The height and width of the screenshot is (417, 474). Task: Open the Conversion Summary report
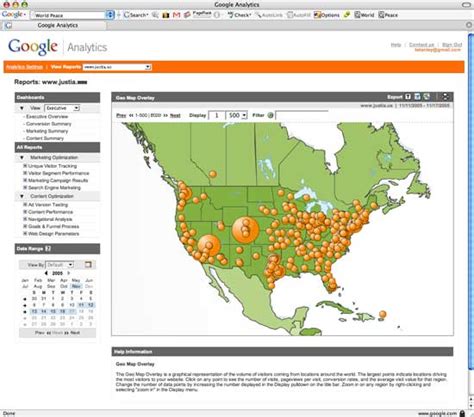49,124
